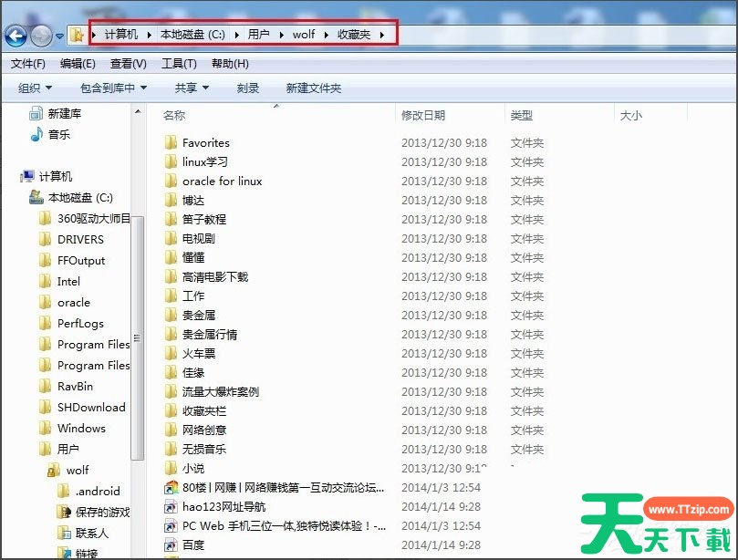Select RavBin folder in the tree

click(x=66, y=387)
